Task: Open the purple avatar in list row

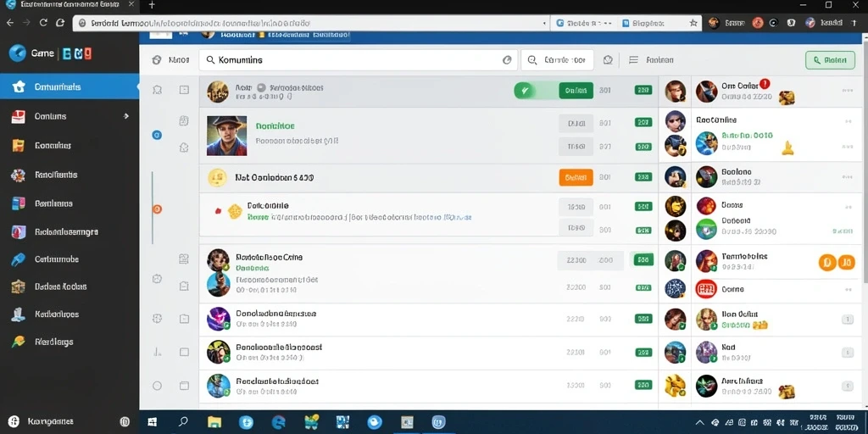Action: point(218,319)
